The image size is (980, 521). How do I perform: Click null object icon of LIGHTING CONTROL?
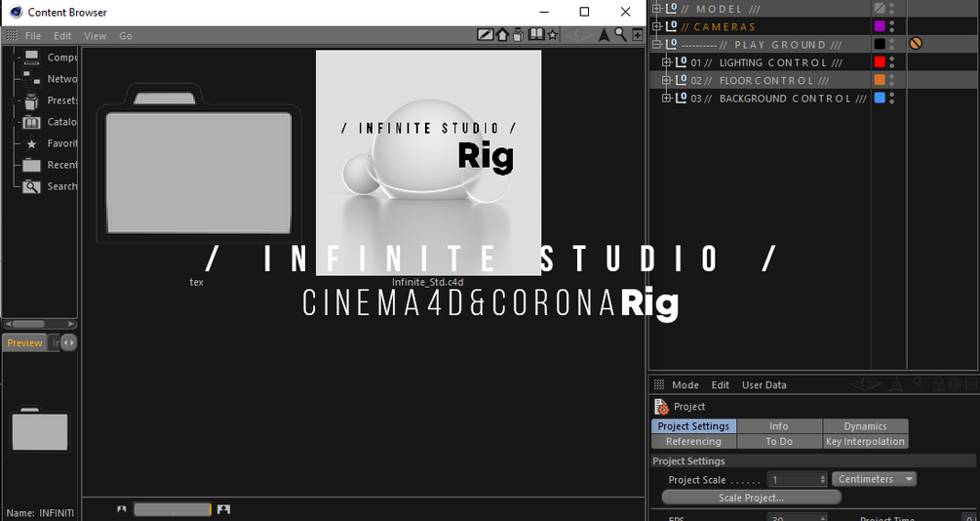pos(681,61)
